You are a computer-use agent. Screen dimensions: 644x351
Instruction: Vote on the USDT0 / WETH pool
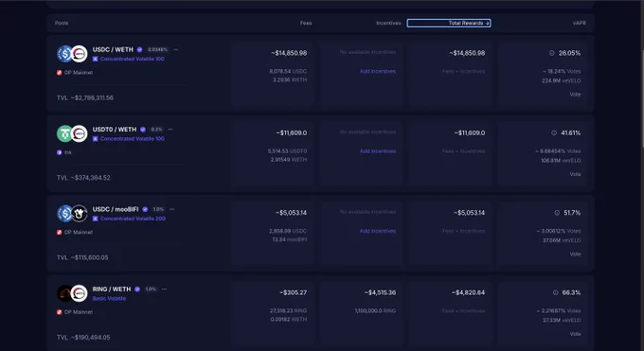pyautogui.click(x=575, y=174)
